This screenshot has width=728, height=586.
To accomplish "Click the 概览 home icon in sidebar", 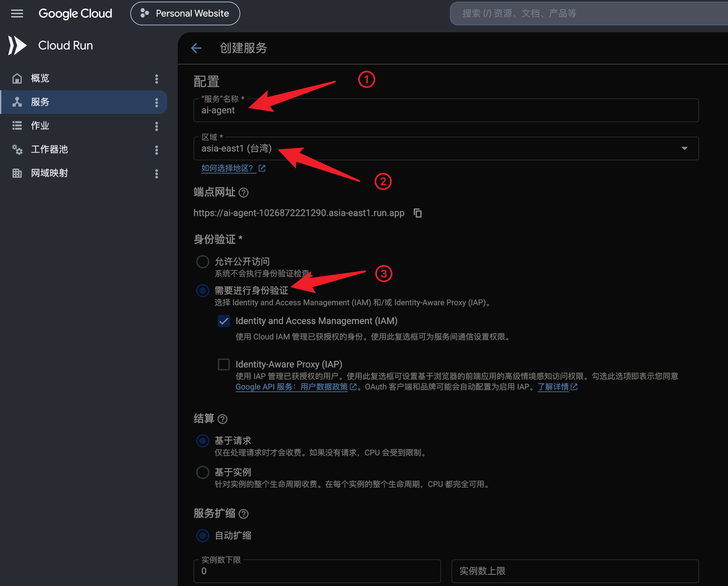I will tap(17, 78).
